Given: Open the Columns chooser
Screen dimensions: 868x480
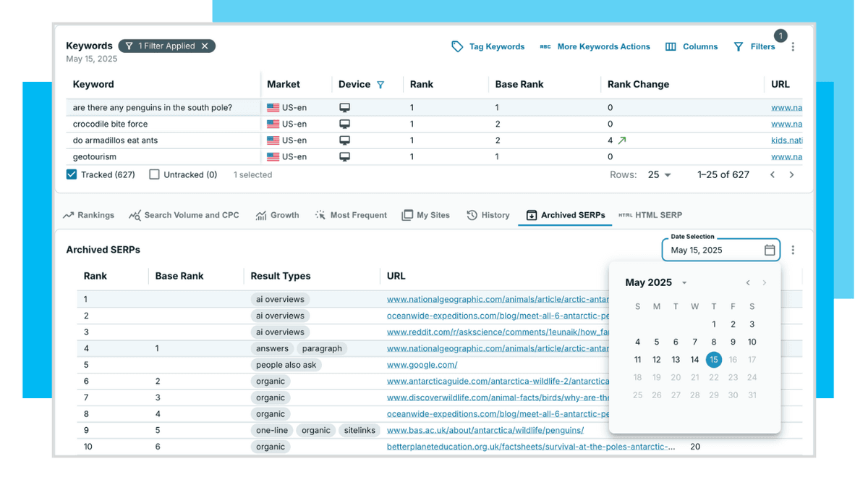Looking at the screenshot, I should [x=691, y=46].
